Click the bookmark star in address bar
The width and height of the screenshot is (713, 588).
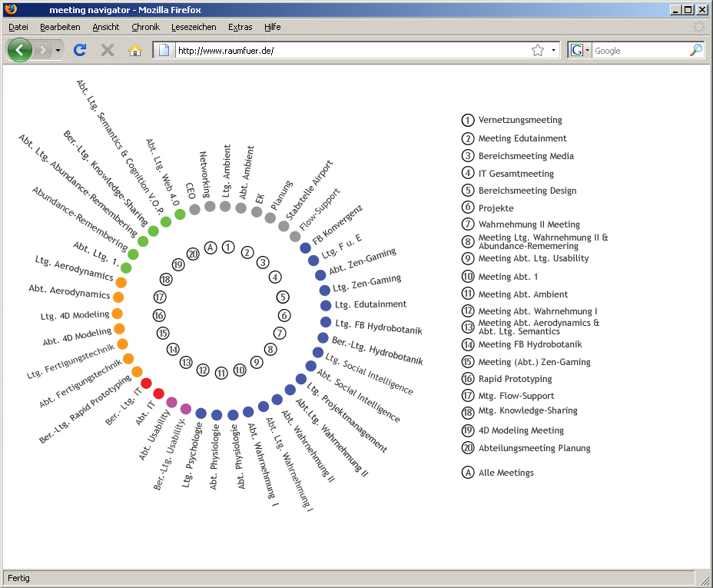coord(537,50)
